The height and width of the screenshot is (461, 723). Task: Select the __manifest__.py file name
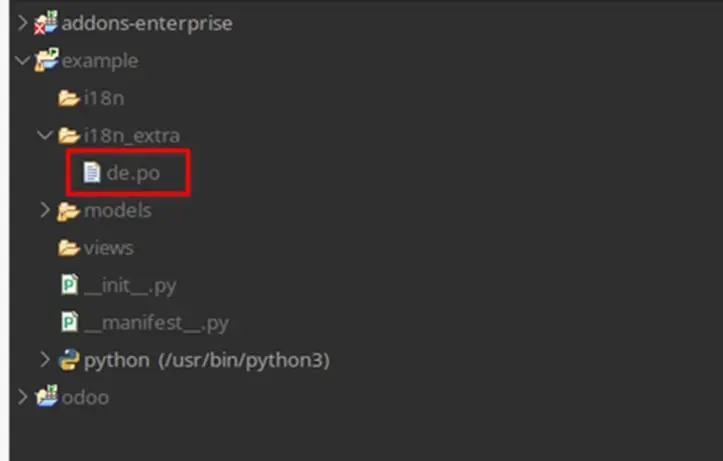click(x=157, y=323)
